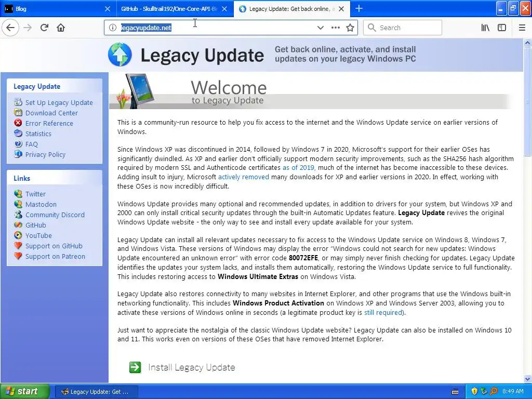Click the Community Discord people icon
The image size is (532, 399).
(18, 215)
